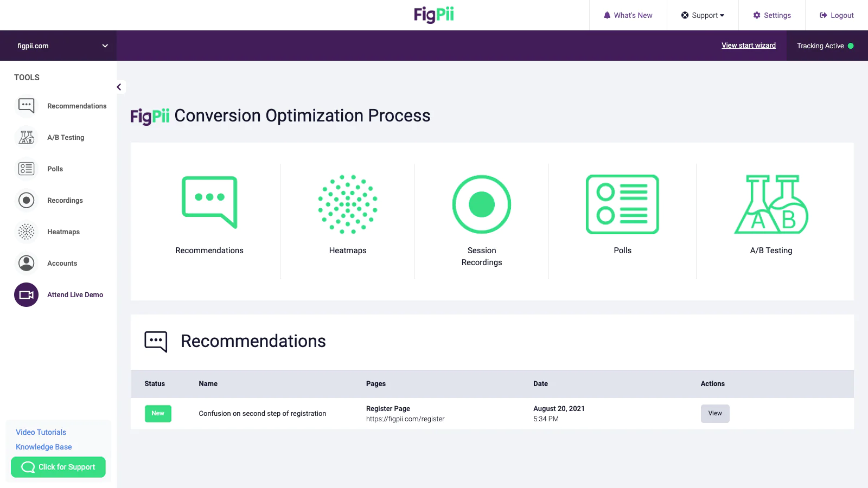
Task: Click the Attend Live Demo camera icon
Action: click(x=26, y=295)
